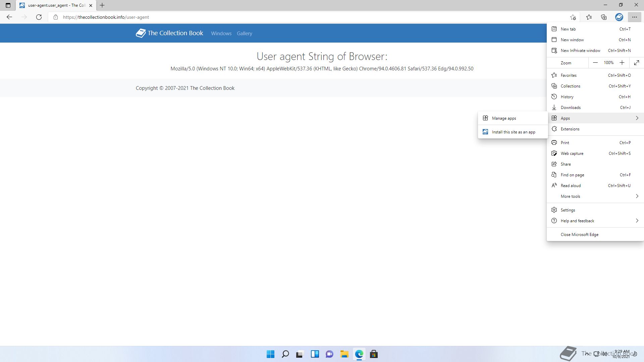Start Web capture
The height and width of the screenshot is (362, 644).
point(595,154)
